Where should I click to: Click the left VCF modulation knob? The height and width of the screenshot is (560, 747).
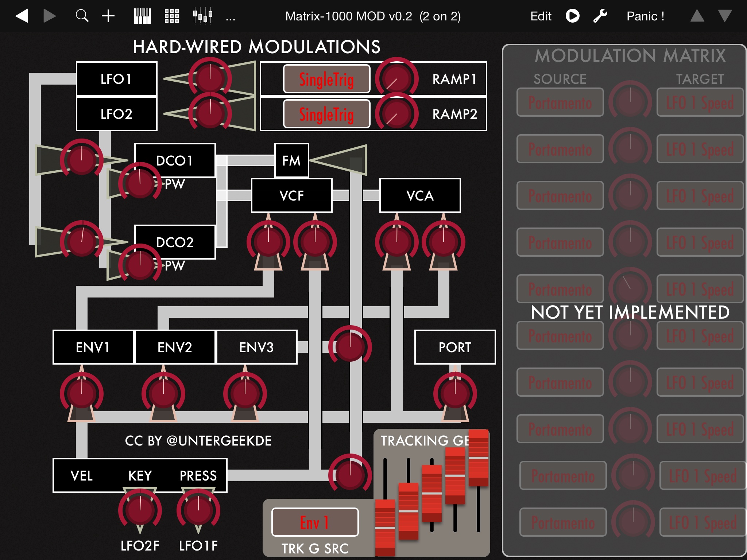point(268,241)
